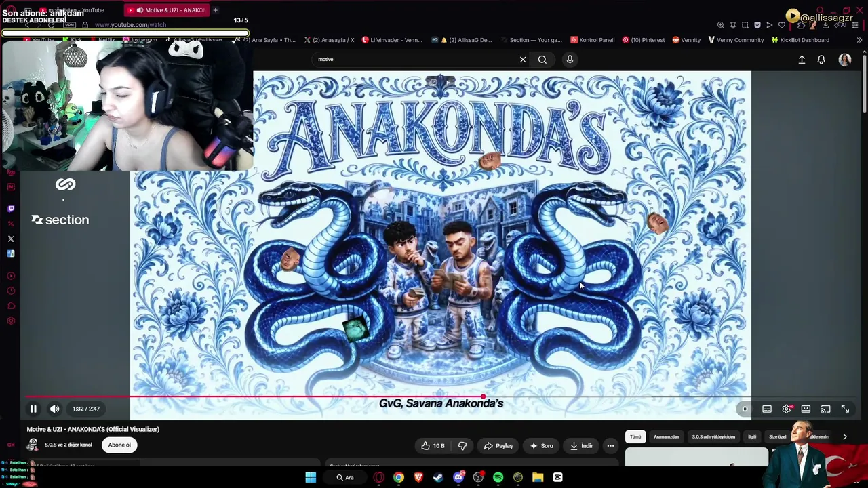Select the Aramanızdan filter chip

click(x=667, y=436)
